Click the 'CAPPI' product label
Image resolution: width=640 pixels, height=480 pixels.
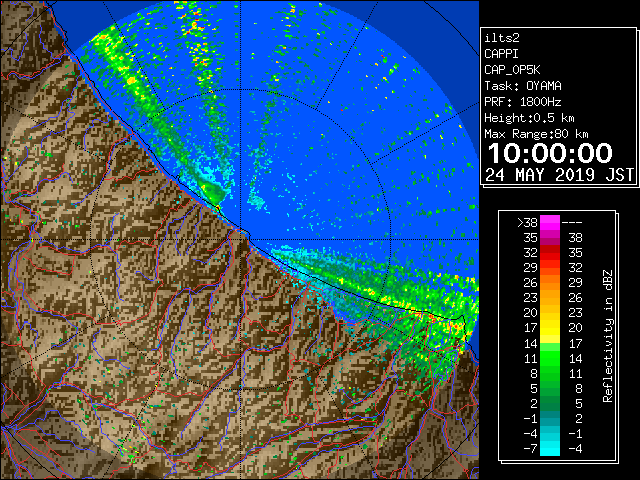(x=501, y=54)
